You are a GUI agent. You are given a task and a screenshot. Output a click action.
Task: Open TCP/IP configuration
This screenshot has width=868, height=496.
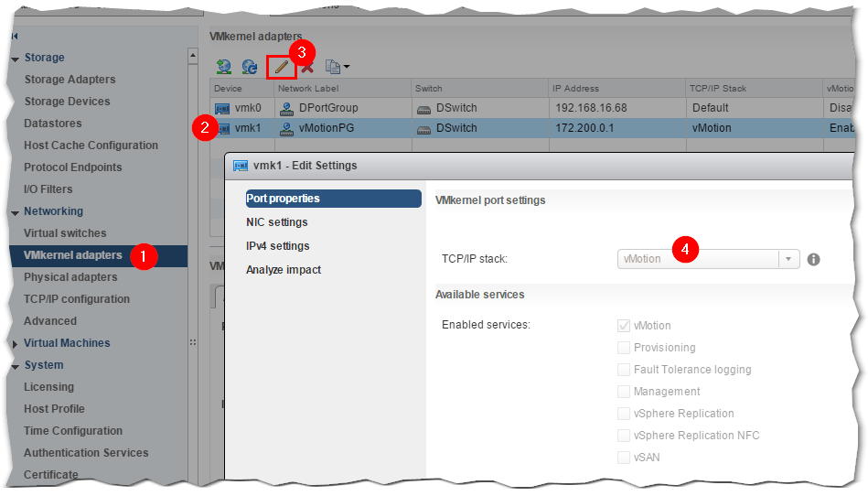pyautogui.click(x=77, y=299)
